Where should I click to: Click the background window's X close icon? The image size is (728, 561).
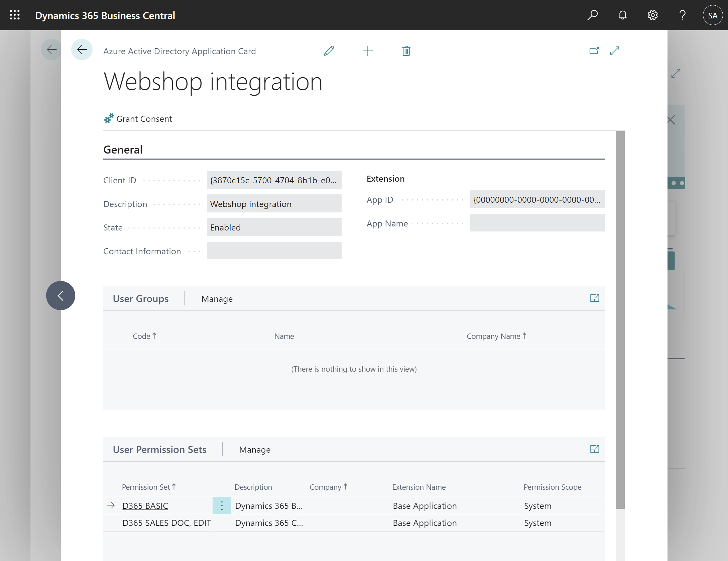[671, 120]
